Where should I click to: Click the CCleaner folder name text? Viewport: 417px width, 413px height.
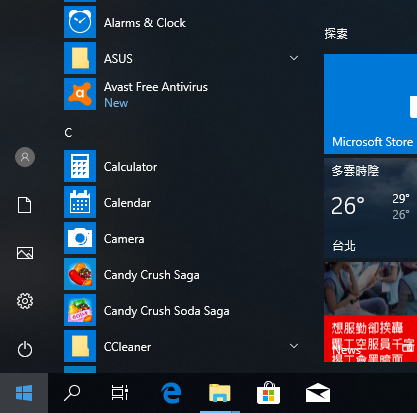point(127,347)
